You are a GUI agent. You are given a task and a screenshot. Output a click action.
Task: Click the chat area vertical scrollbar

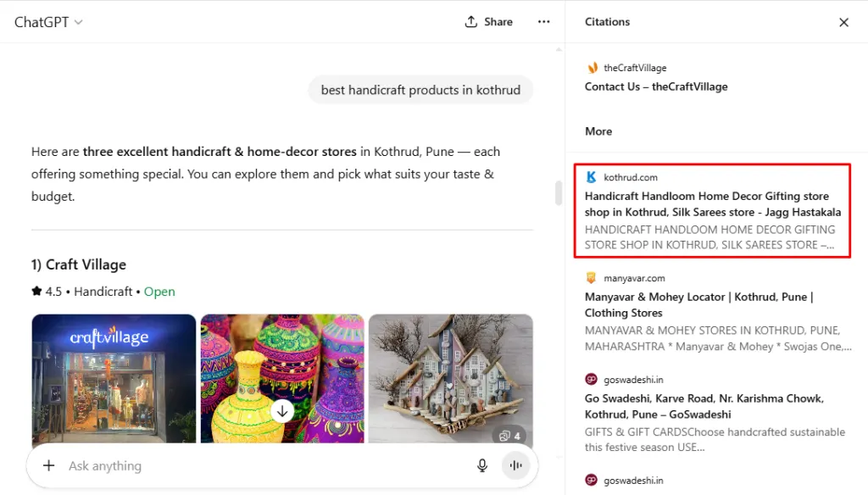coord(559,193)
